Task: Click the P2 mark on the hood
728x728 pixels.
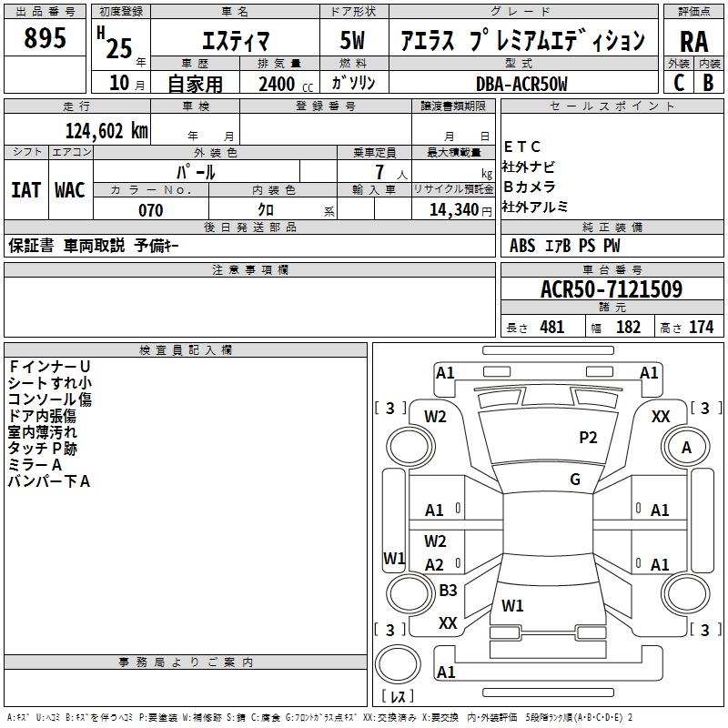Action: pos(588,438)
